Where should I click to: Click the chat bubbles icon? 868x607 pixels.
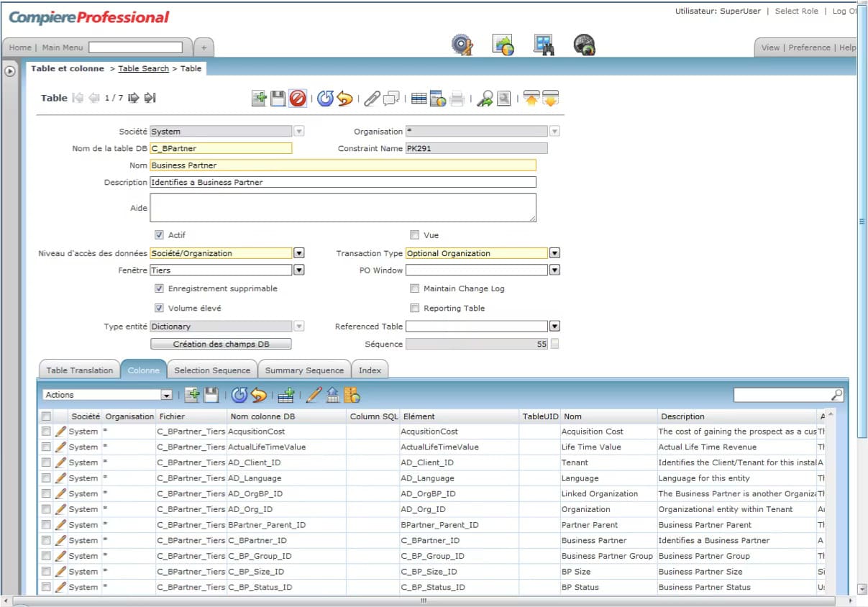pos(390,99)
